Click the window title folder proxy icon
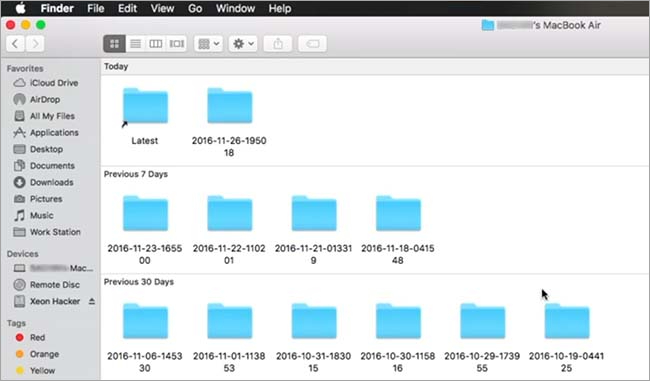 tap(488, 25)
